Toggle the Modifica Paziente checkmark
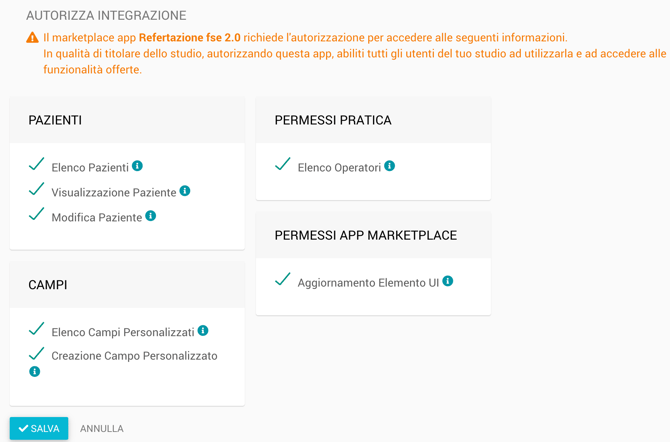This screenshot has height=442, width=670. click(x=37, y=214)
